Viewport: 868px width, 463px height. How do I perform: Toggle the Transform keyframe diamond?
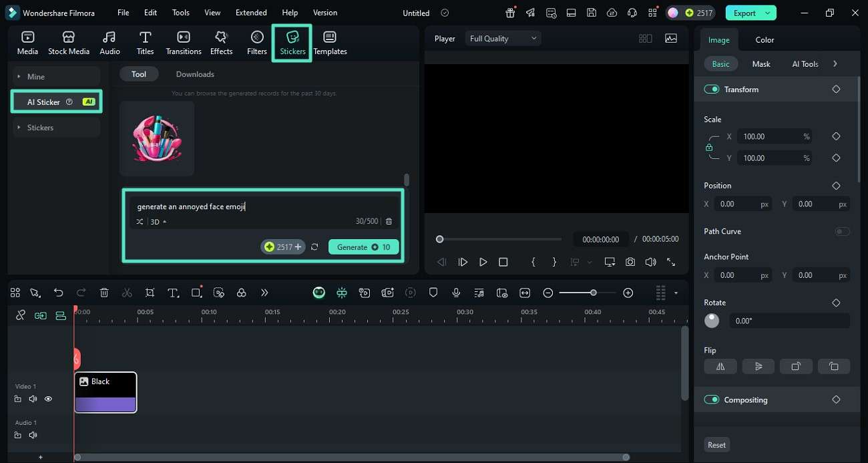836,90
